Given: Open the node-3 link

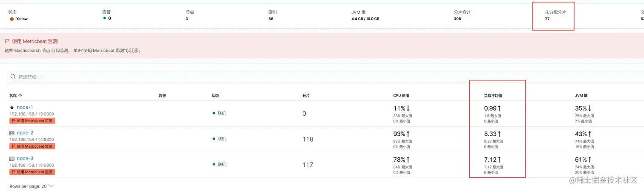Looking at the screenshot, I should tap(25, 158).
